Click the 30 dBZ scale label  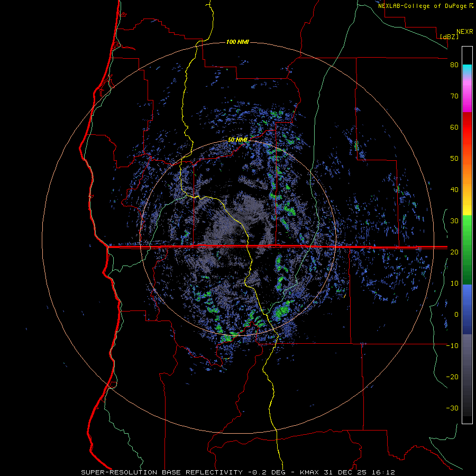point(454,221)
